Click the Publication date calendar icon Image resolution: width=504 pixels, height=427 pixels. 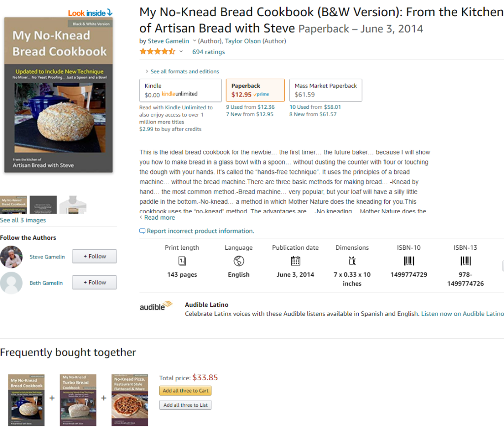[x=296, y=261]
